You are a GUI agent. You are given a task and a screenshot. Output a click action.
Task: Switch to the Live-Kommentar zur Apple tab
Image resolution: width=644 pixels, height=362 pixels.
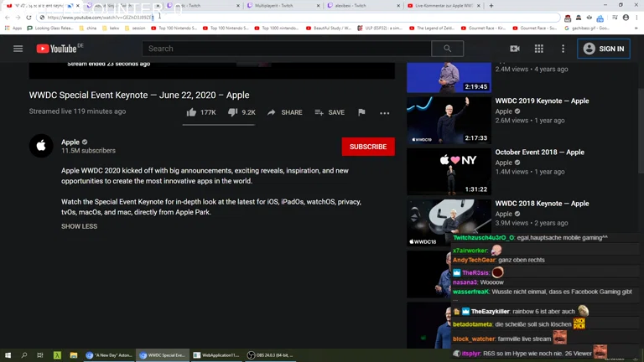444,6
